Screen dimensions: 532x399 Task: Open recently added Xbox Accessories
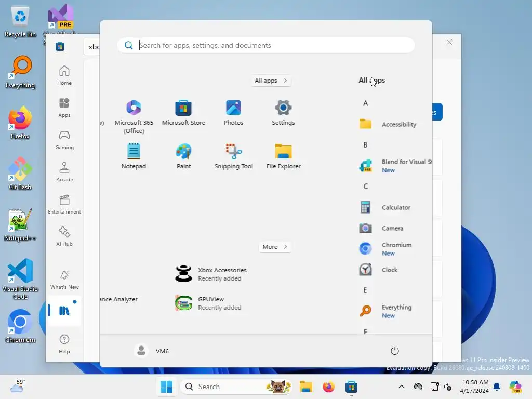coord(211,274)
